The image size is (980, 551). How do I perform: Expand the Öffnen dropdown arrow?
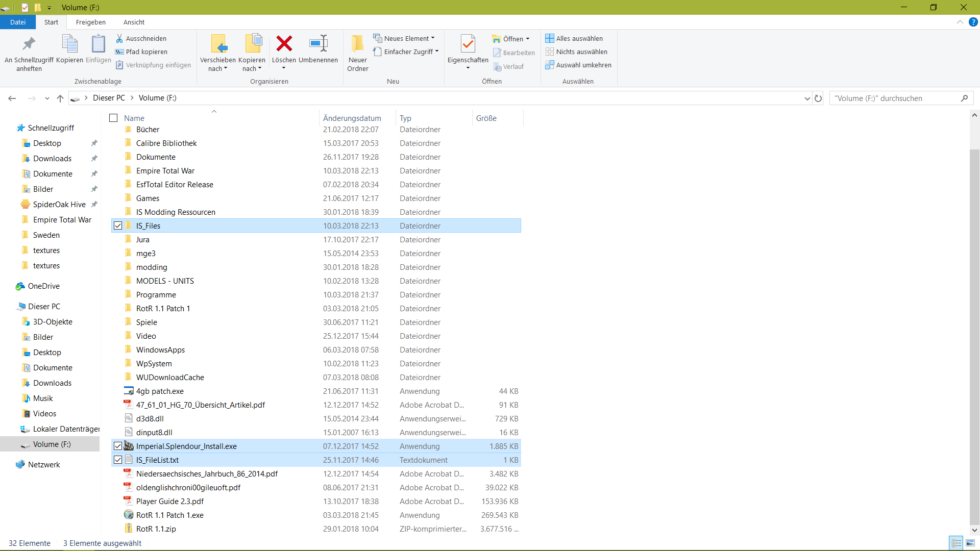(528, 39)
